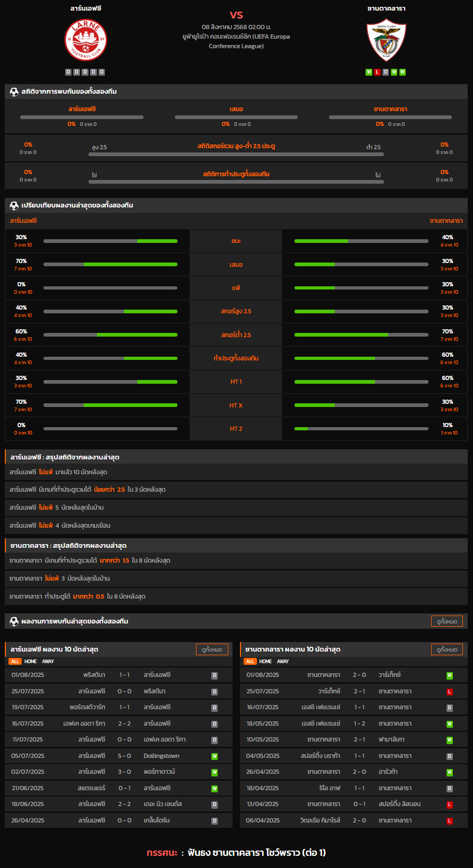Click Santa Clara scored over 0.5 summary line
This screenshot has width=473, height=868.
(236, 596)
